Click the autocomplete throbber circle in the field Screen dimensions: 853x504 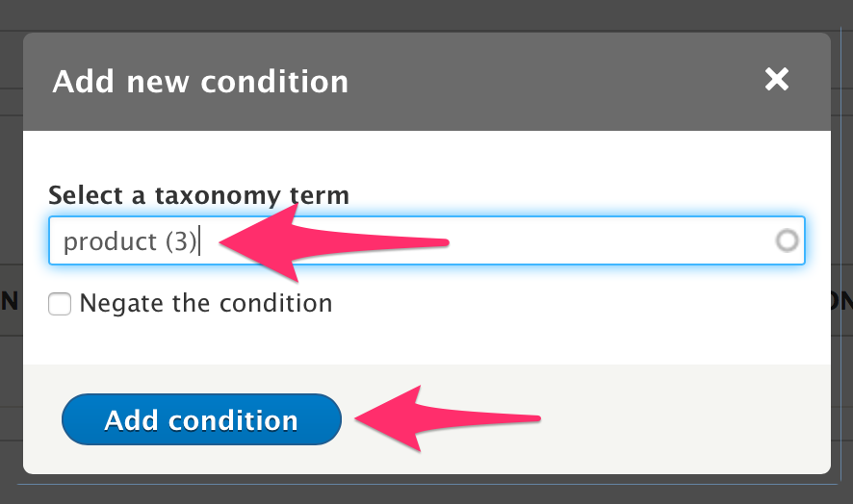[x=787, y=240]
